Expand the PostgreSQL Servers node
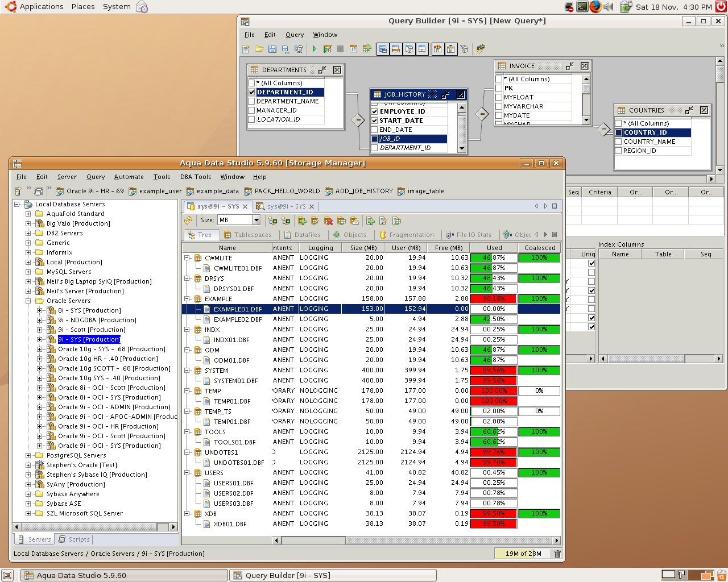Screen dimensions: 728x582 click(x=28, y=455)
